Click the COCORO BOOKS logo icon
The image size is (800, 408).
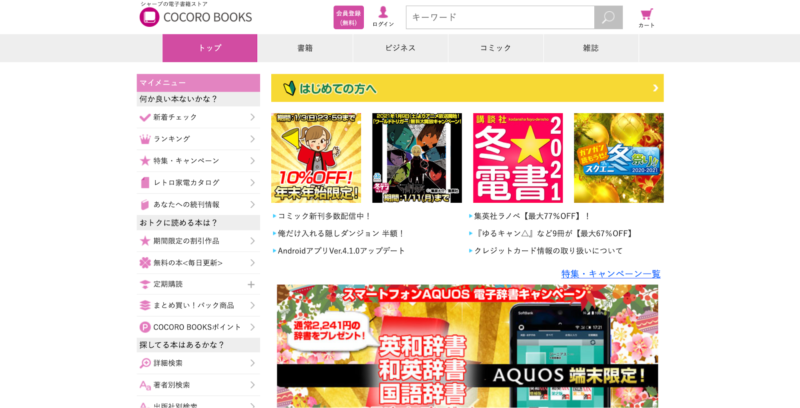coord(149,17)
